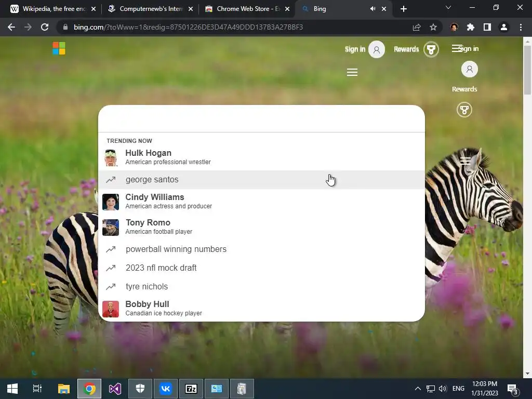Open Visual Studio from taskbar
The image size is (532, 399).
click(115, 389)
